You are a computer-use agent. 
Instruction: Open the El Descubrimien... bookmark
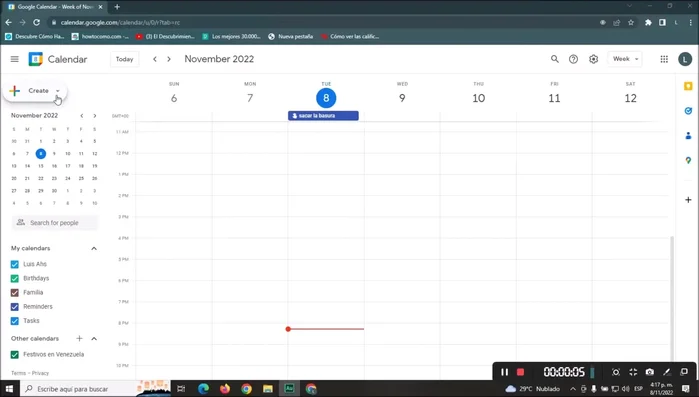(x=165, y=37)
